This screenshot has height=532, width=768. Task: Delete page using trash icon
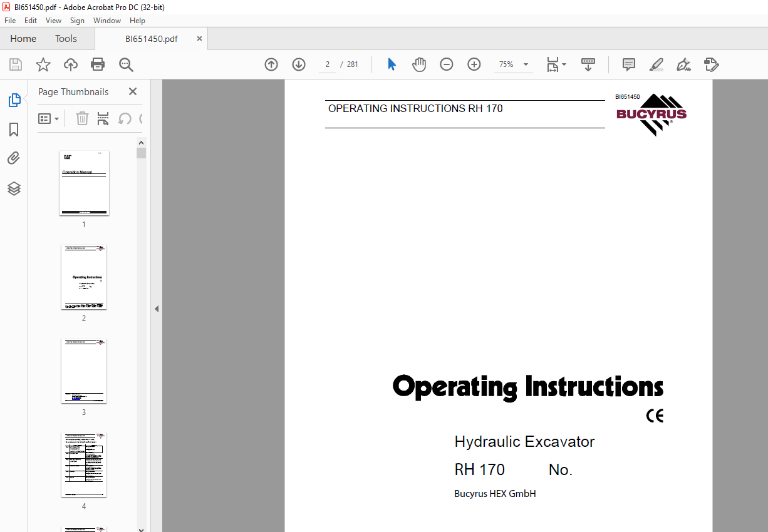pyautogui.click(x=82, y=118)
